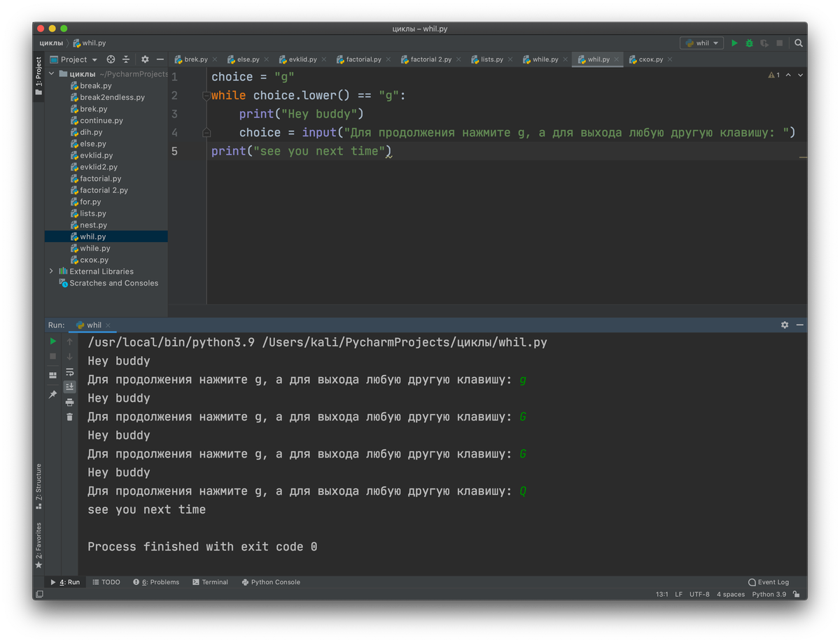The image size is (840, 643).
Task: Hide the Run panel with minus icon
Action: [x=800, y=325]
